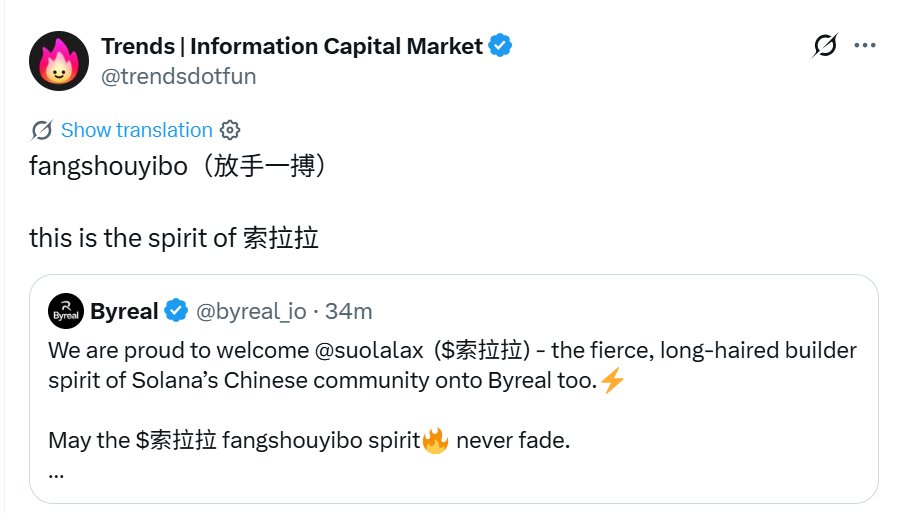Click the @suolalax mention

click(x=368, y=351)
